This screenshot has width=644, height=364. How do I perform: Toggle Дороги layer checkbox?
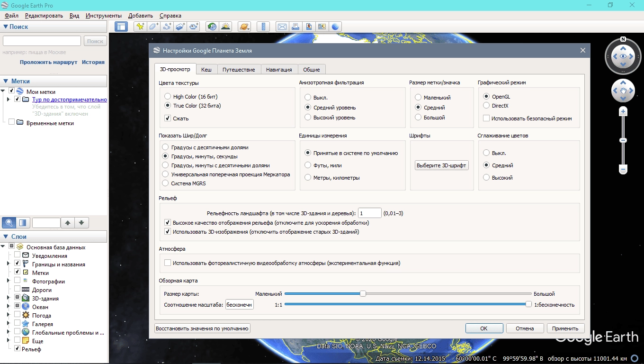(18, 289)
